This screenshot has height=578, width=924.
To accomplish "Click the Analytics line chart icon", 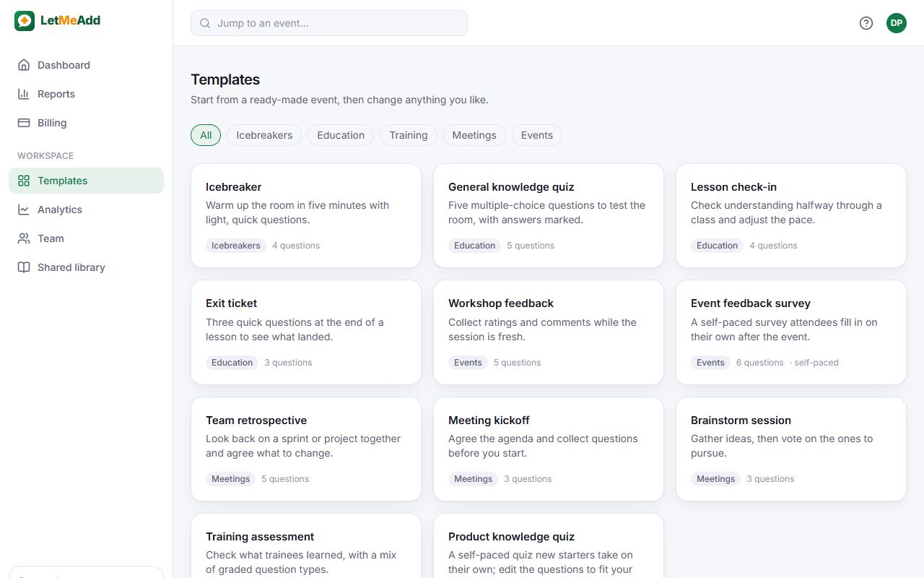I will click(24, 210).
